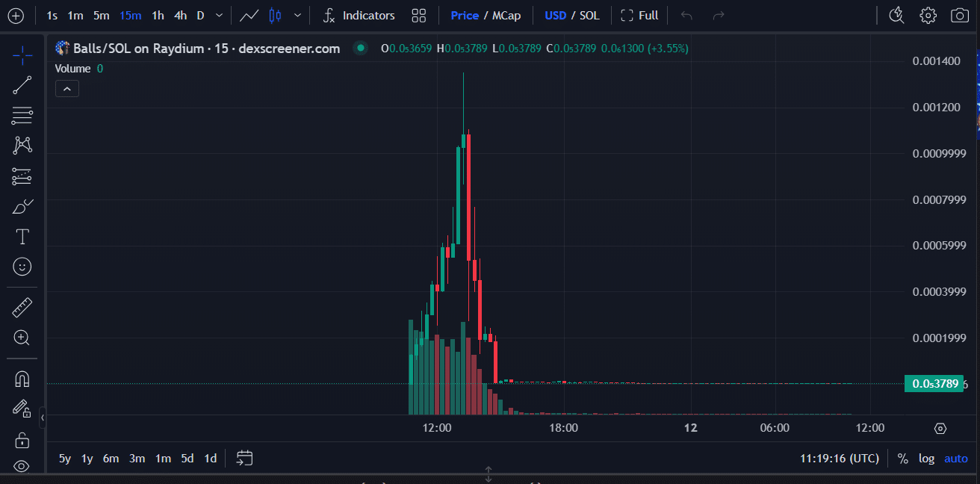The height and width of the screenshot is (484, 980).
Task: Open the Fibonacci retracement tools
Action: [22, 116]
